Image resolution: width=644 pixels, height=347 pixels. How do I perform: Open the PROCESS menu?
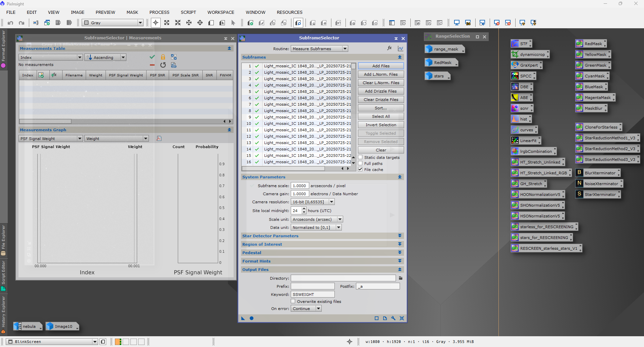click(x=159, y=12)
